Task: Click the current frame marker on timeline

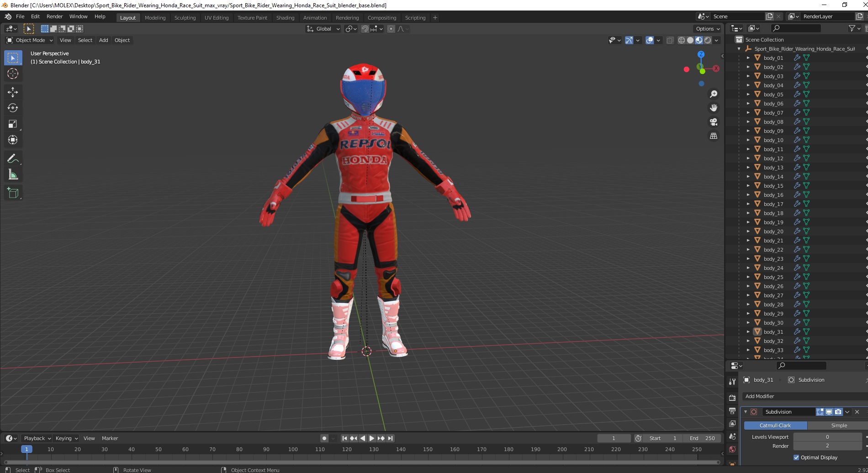Action: (26, 449)
